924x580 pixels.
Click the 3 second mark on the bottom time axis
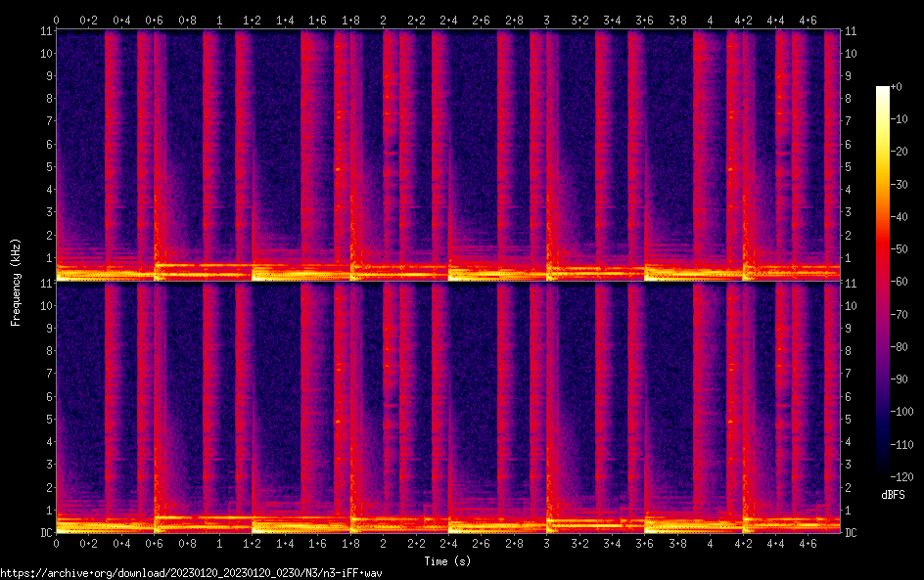546,543
